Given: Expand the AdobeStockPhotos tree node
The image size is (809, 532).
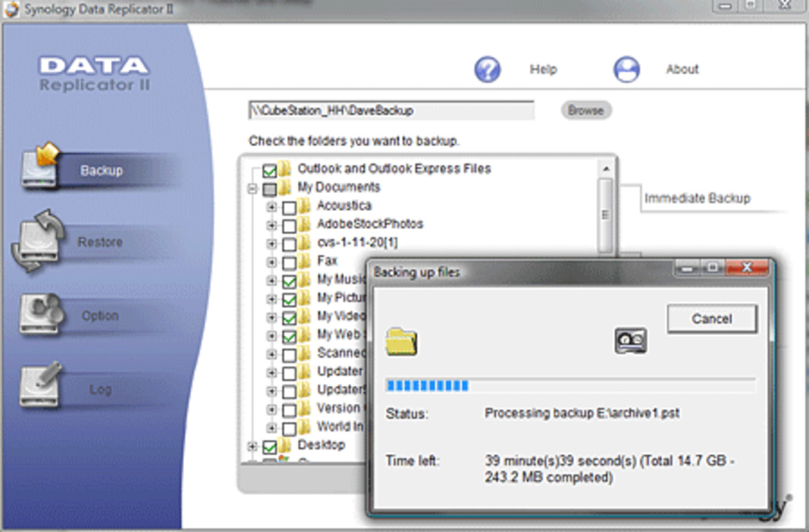Looking at the screenshot, I should point(271,226).
